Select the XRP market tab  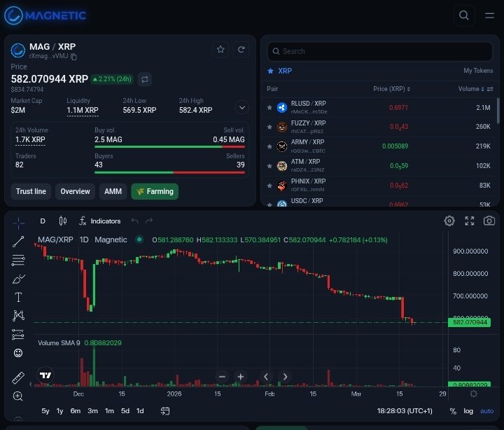point(280,71)
